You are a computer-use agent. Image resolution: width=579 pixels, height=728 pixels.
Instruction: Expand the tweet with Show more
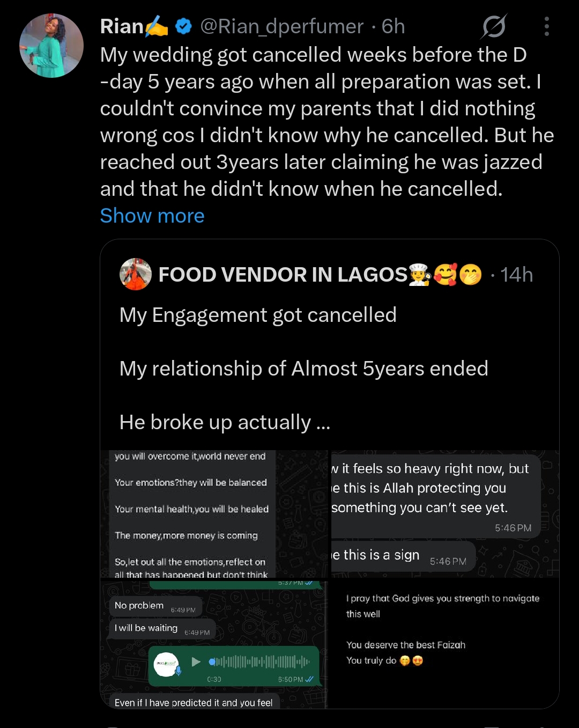point(152,216)
